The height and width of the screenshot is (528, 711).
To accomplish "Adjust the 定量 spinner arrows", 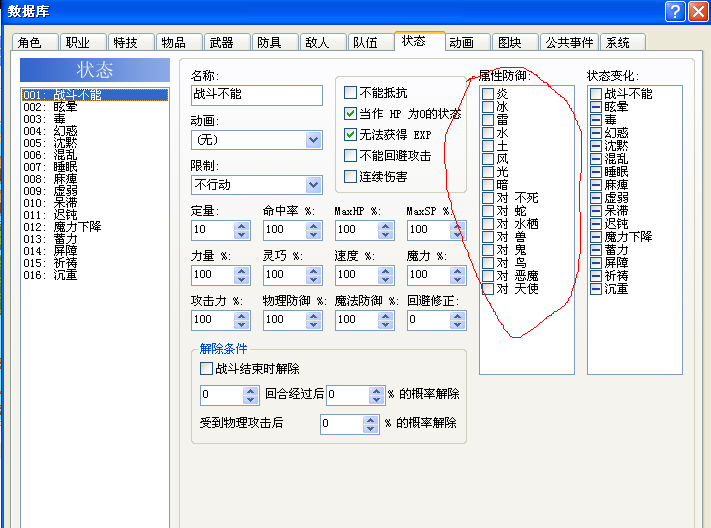I will [242, 230].
